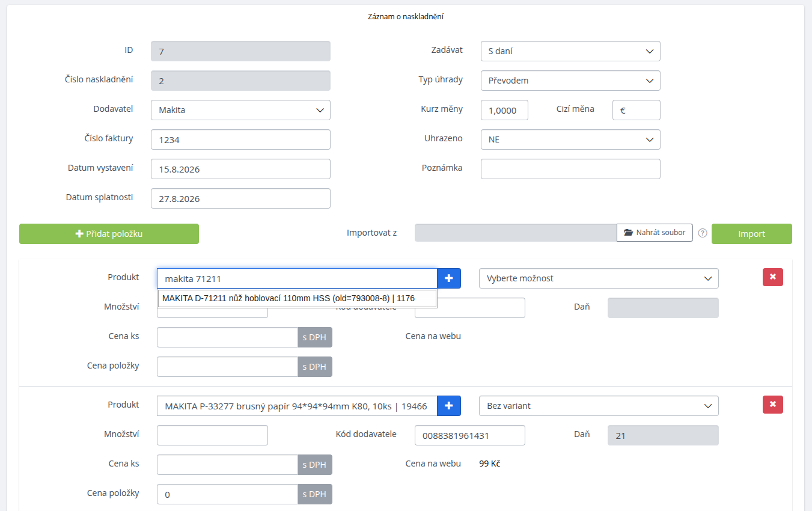
Task: Open the Uhrazeno dropdown showing NE
Action: pyautogui.click(x=570, y=139)
